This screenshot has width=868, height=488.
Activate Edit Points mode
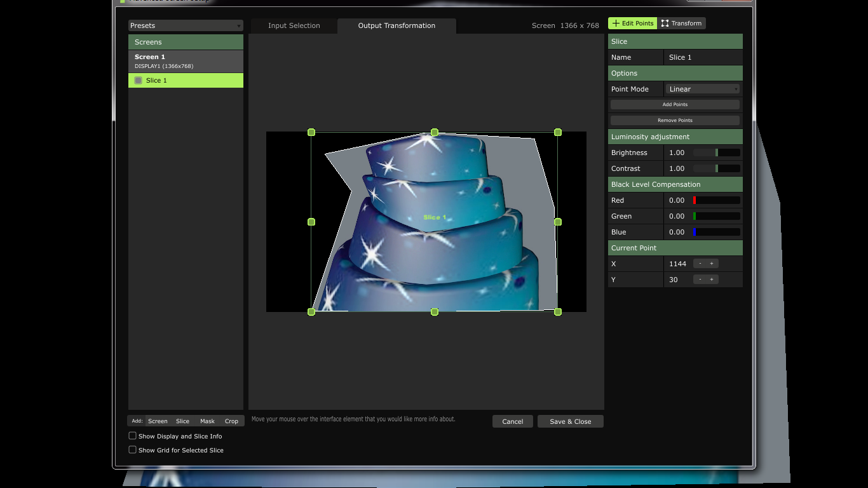tap(632, 23)
